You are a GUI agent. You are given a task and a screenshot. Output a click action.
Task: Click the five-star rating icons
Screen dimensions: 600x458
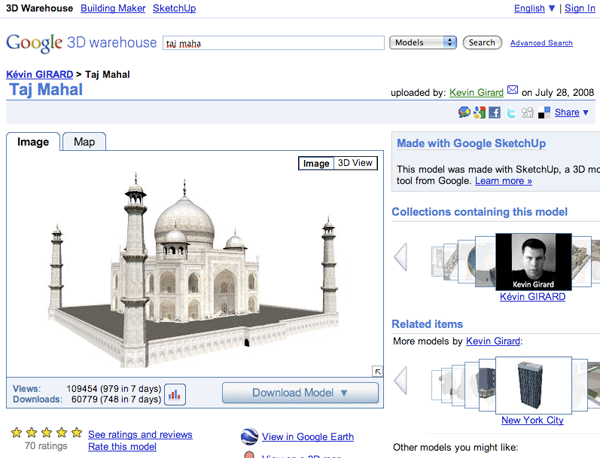pyautogui.click(x=47, y=432)
